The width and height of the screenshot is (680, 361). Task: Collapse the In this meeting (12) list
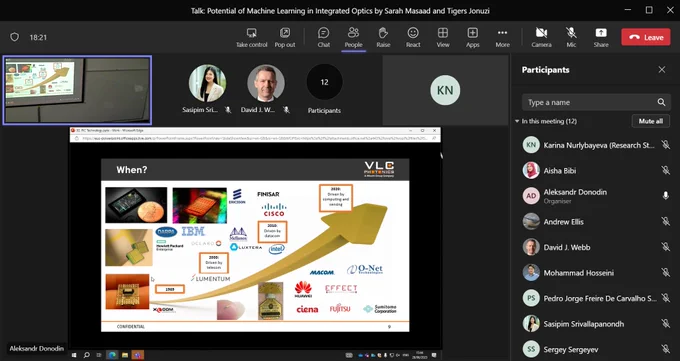(517, 121)
